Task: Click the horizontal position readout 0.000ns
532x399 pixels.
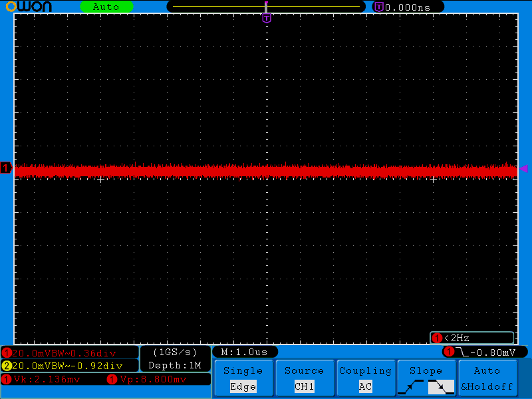Action: point(408,7)
